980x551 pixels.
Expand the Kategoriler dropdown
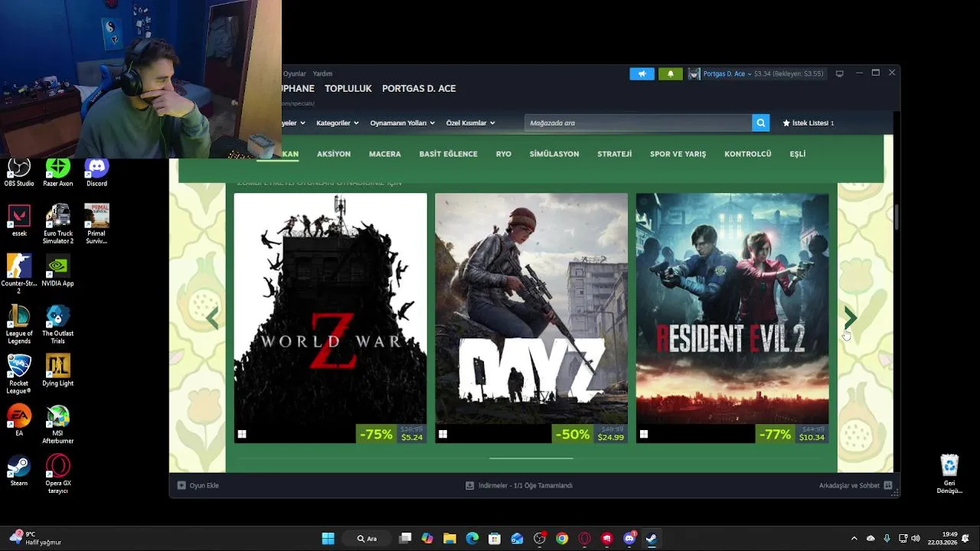pos(338,122)
